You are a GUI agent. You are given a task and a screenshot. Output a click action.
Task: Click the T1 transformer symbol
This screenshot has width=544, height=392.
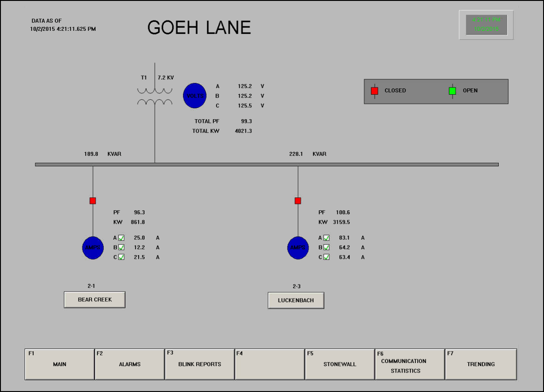(155, 97)
